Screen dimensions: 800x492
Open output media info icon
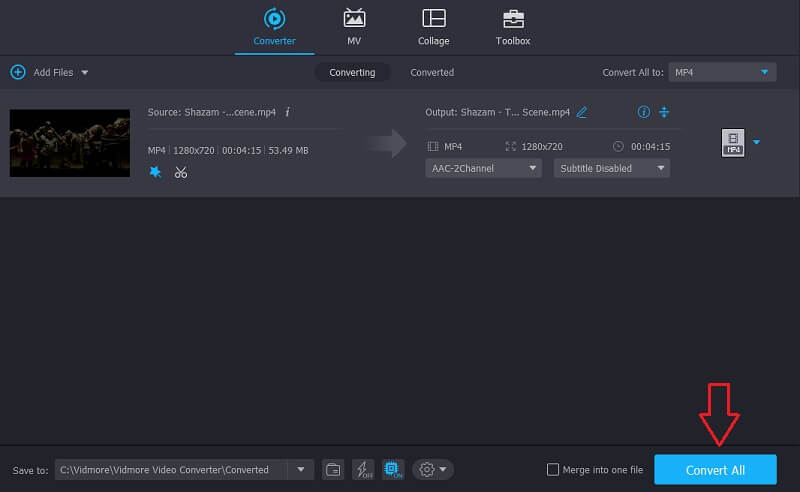tap(643, 112)
